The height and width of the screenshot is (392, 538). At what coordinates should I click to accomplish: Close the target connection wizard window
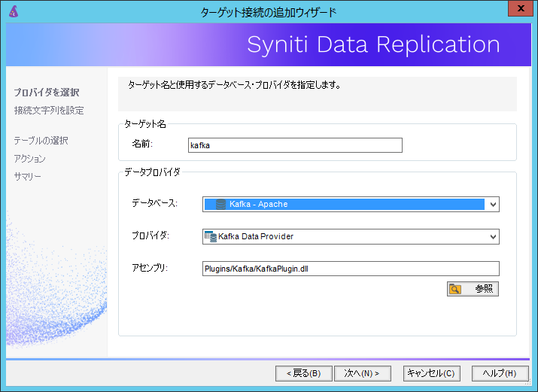521,8
